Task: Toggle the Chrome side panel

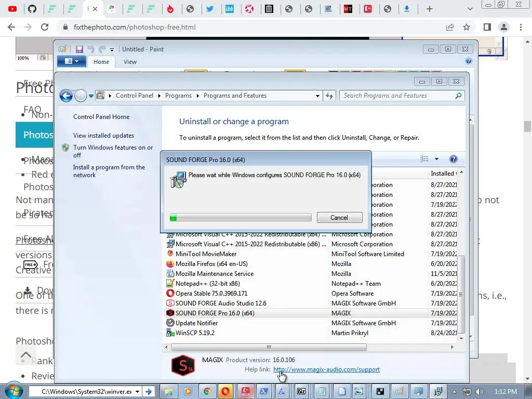Action: (x=487, y=27)
